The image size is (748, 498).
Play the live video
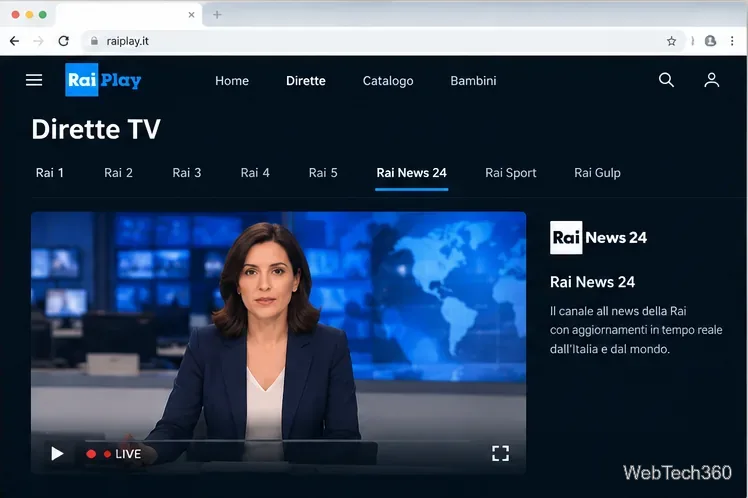57,454
